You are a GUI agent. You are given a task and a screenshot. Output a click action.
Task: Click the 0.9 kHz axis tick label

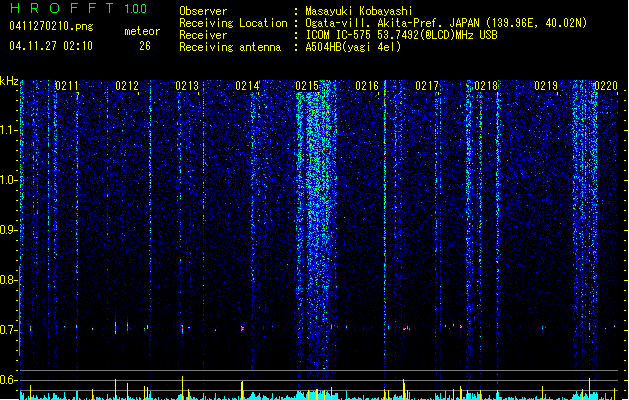point(8,230)
